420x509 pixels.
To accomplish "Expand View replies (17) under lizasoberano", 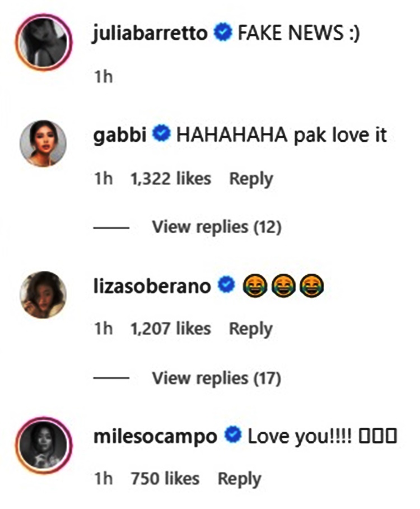I will (217, 378).
